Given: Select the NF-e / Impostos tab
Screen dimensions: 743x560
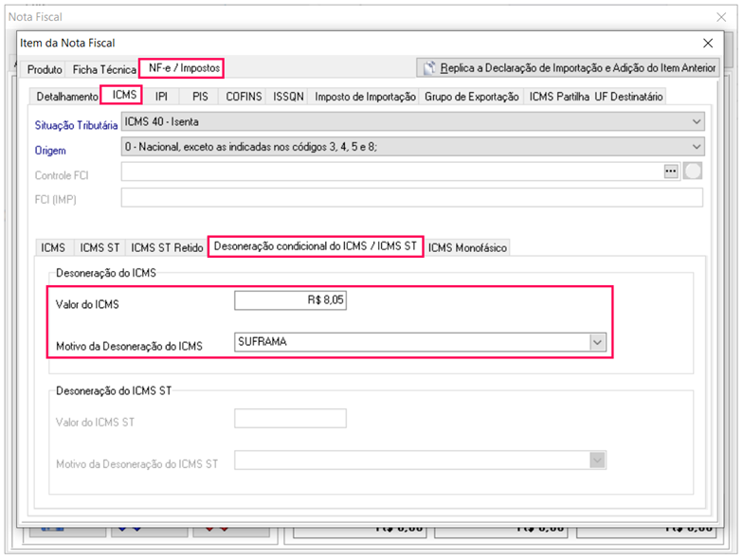Looking at the screenshot, I should (185, 68).
